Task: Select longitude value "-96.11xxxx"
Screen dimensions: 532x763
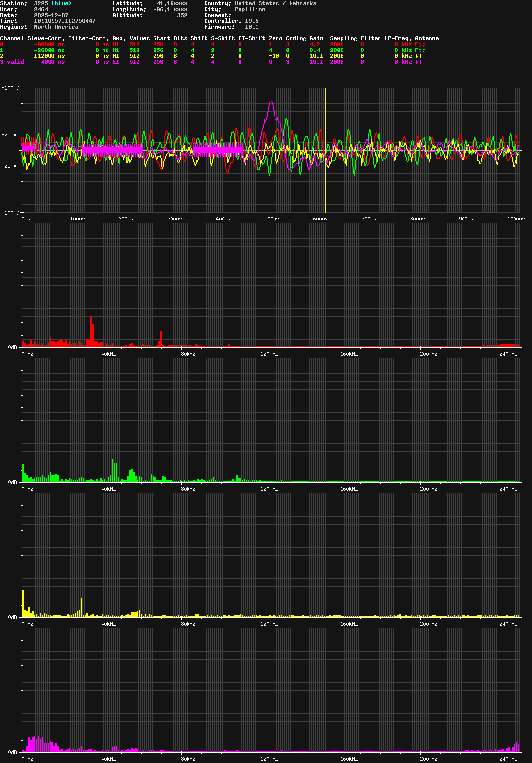Action: [x=170, y=9]
